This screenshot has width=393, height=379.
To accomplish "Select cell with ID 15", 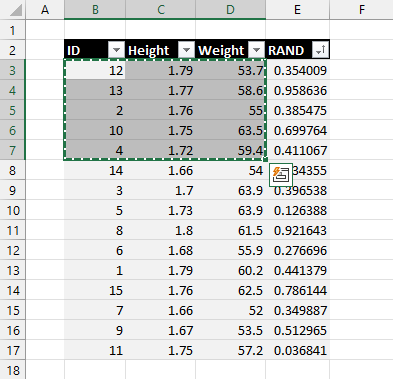I will point(95,290).
